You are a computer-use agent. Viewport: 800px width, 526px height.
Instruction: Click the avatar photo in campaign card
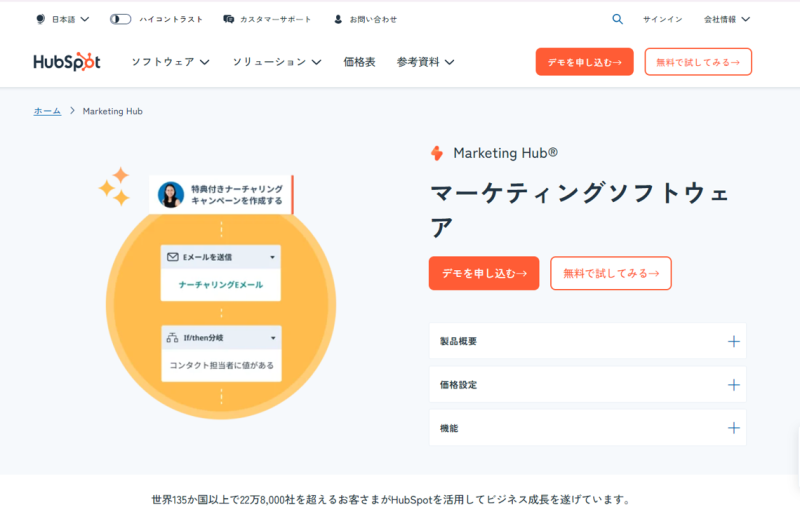pyautogui.click(x=171, y=194)
